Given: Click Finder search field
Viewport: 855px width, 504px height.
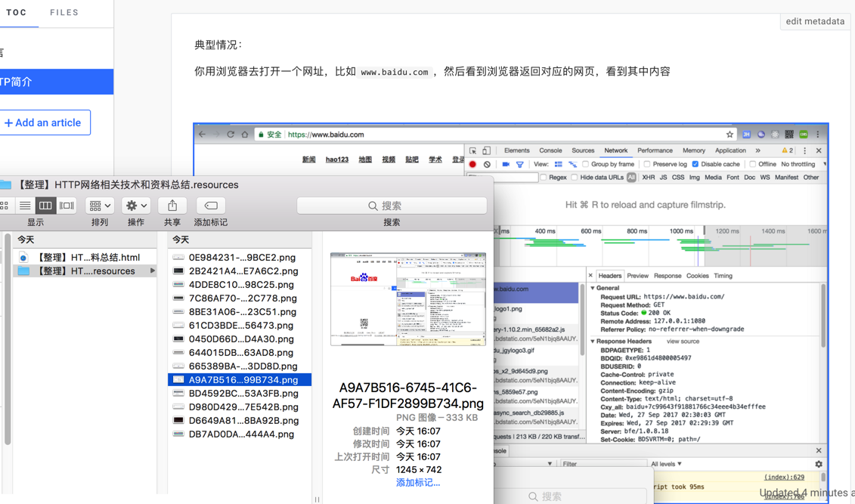Looking at the screenshot, I should point(392,206).
